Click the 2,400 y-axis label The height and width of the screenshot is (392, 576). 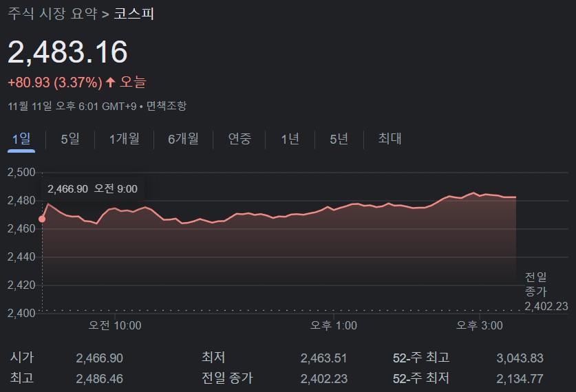tap(21, 313)
